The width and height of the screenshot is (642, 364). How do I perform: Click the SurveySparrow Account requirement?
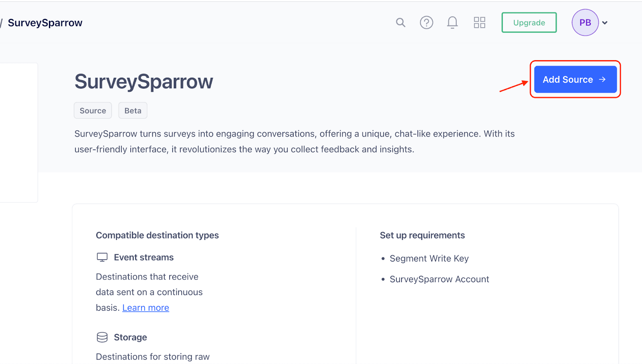(x=439, y=279)
